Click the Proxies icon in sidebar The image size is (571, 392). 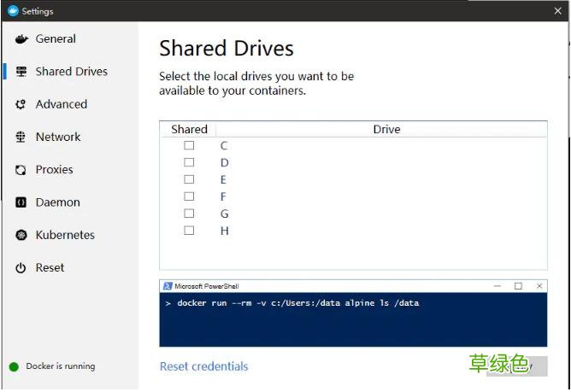[21, 170]
